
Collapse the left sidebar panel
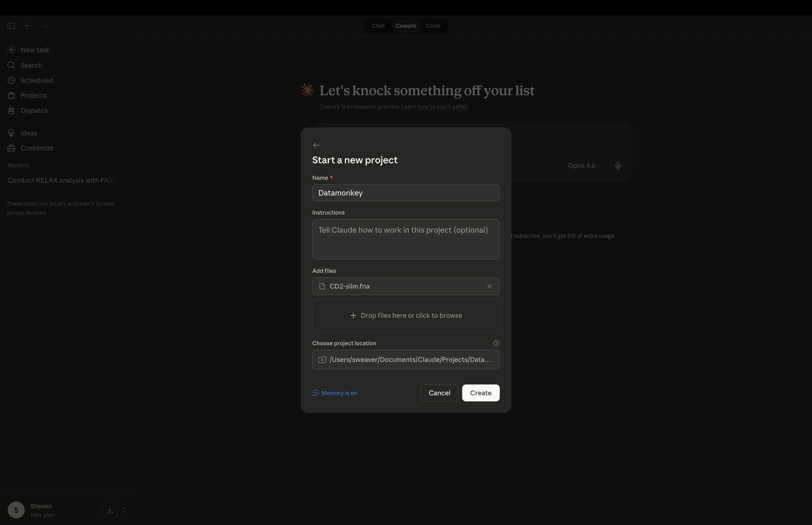pos(11,26)
